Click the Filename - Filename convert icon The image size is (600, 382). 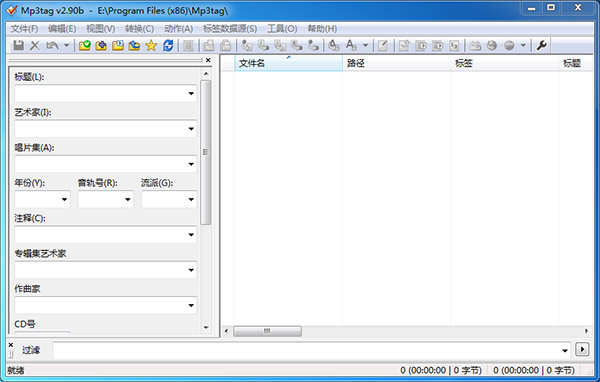tap(280, 46)
